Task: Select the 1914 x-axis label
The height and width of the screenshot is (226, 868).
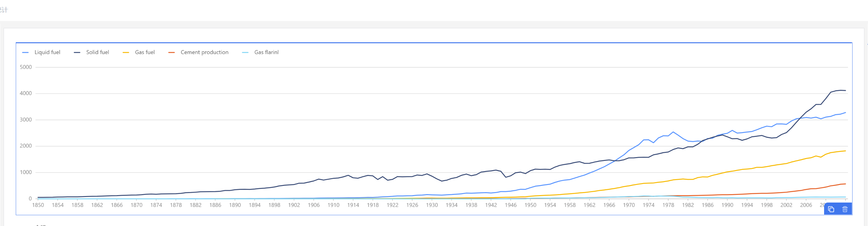Action: pyautogui.click(x=353, y=205)
